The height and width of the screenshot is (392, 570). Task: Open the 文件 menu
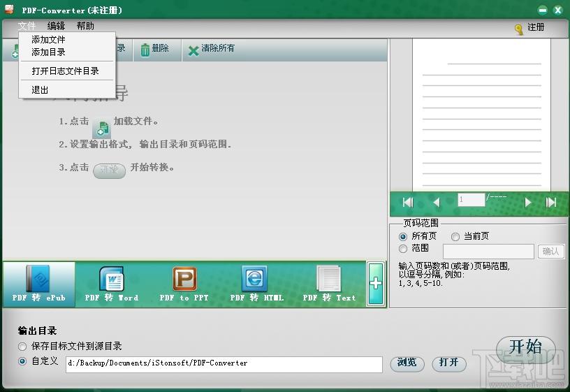[27, 26]
